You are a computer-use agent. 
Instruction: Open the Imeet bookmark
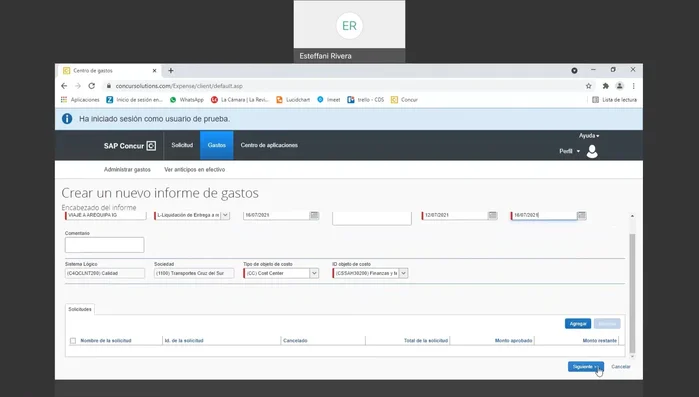329,100
